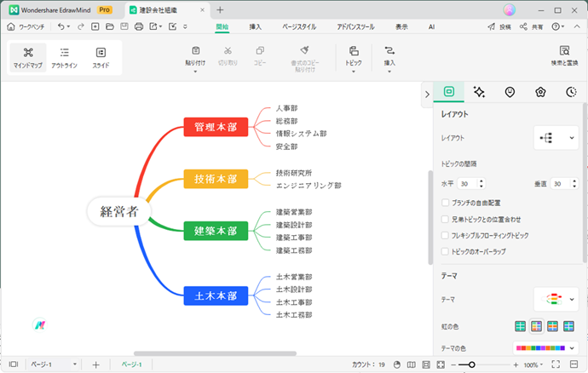Save the document with the disk icon

[124, 26]
